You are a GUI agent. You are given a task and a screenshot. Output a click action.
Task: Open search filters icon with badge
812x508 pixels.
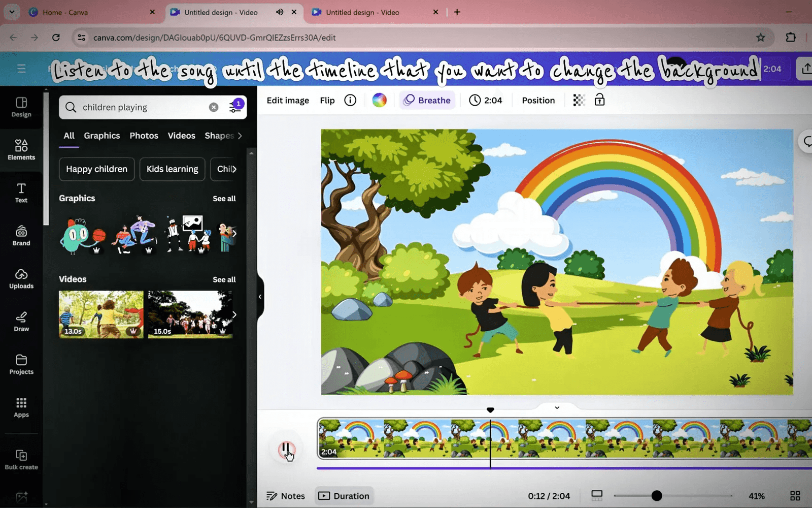236,106
